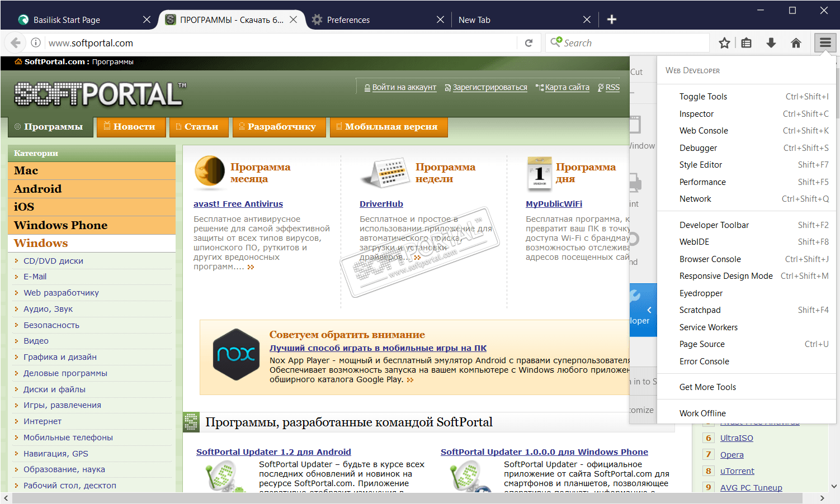Launch WebIDE
Viewport: 840px width, 504px height.
[747, 242]
